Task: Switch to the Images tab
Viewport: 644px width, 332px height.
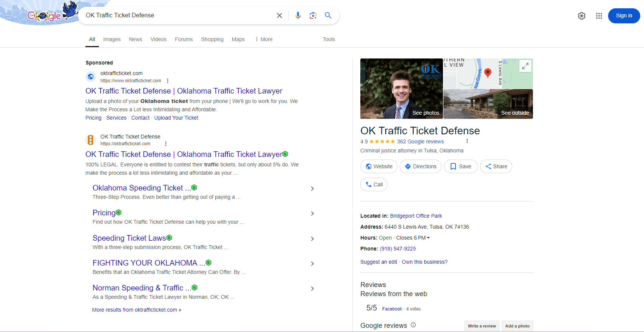Action: 112,39
